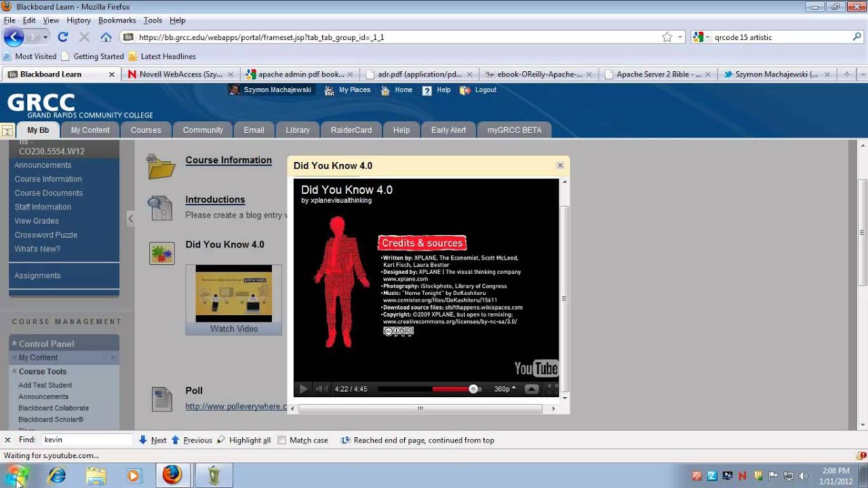Go to the browser home page icon
The height and width of the screenshot is (488, 868).
106,37
